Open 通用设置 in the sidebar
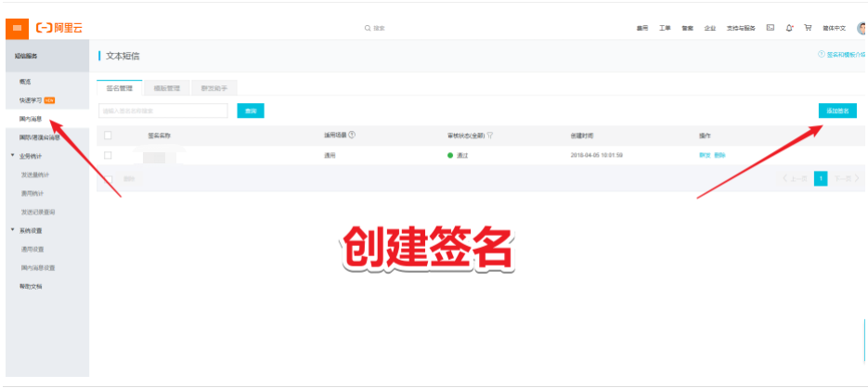868x388 pixels. [32, 249]
